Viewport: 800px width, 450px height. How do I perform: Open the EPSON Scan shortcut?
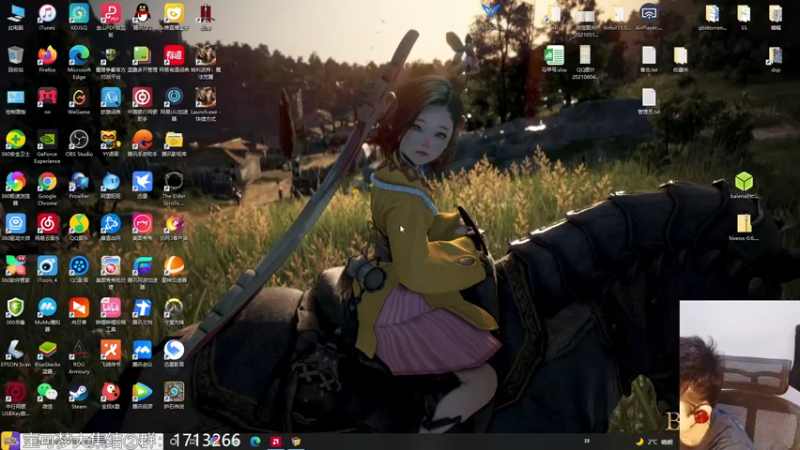[x=15, y=354]
